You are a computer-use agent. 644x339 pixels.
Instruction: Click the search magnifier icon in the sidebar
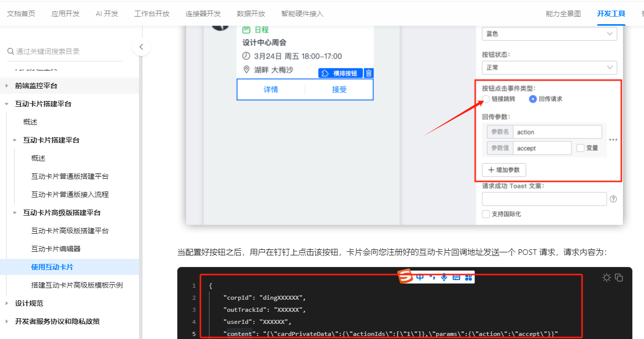pos(11,51)
